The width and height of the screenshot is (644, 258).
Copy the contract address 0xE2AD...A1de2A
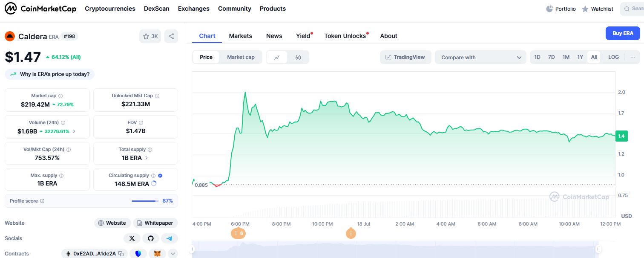coord(121,254)
